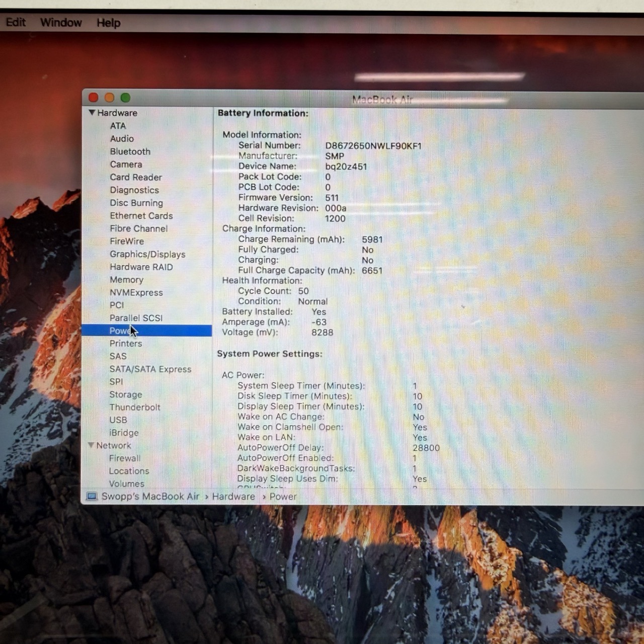This screenshot has width=644, height=644.
Task: Click Power in the path bar
Action: (x=283, y=497)
